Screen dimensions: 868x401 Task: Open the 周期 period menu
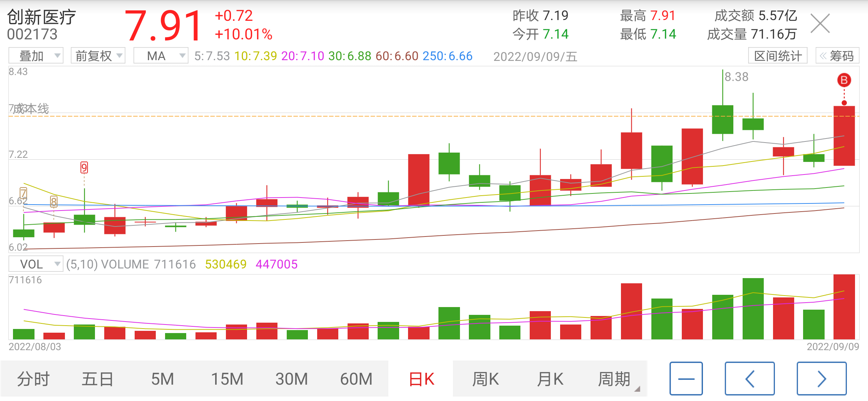tap(614, 379)
